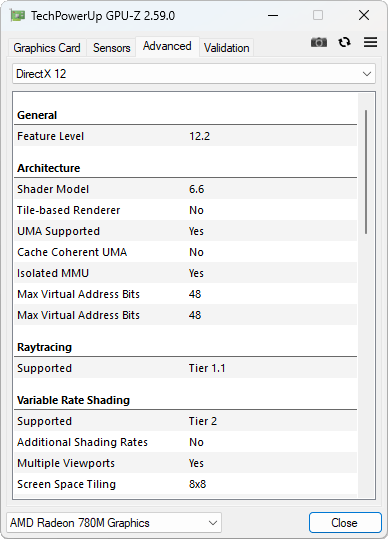Open the hamburger menu icon
This screenshot has width=388, height=539.
(x=370, y=42)
